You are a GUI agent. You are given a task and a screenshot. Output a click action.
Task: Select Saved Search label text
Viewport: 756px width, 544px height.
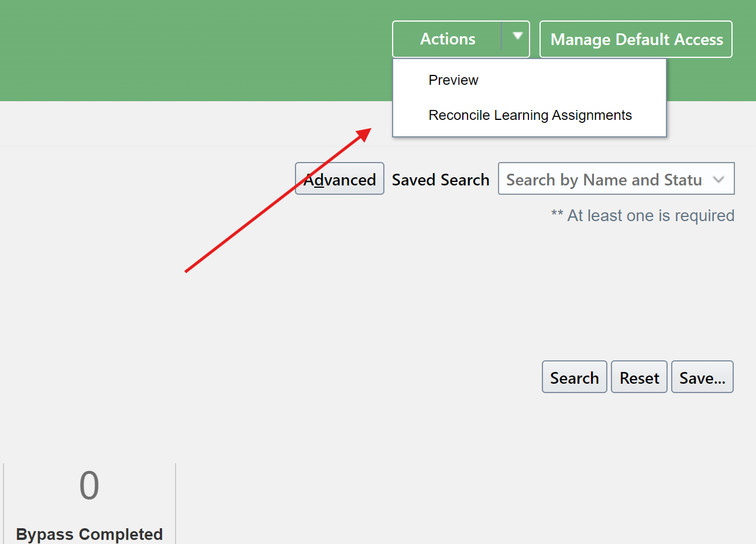pos(440,180)
